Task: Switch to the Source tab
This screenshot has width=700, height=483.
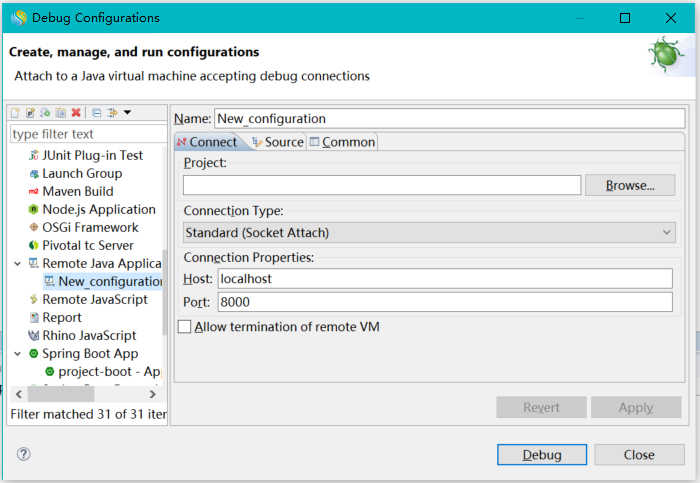Action: tap(278, 142)
